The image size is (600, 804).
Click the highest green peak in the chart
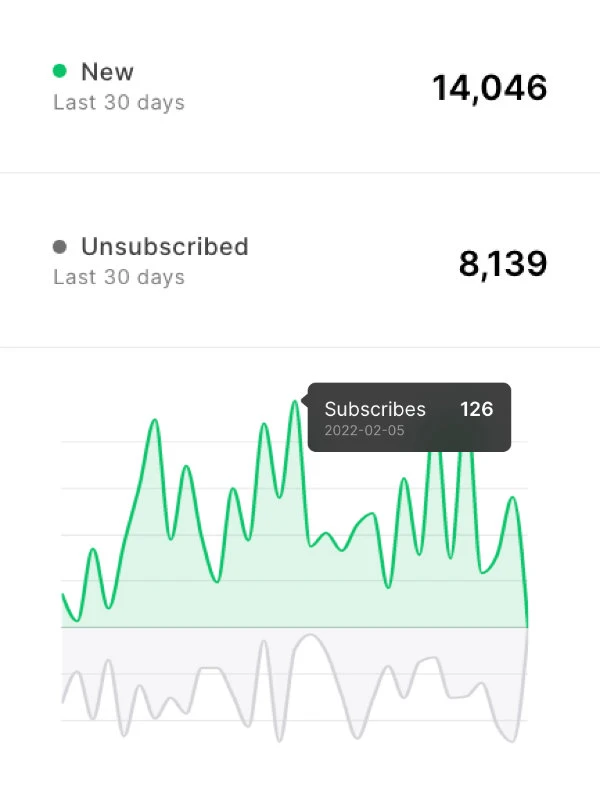[x=293, y=405]
